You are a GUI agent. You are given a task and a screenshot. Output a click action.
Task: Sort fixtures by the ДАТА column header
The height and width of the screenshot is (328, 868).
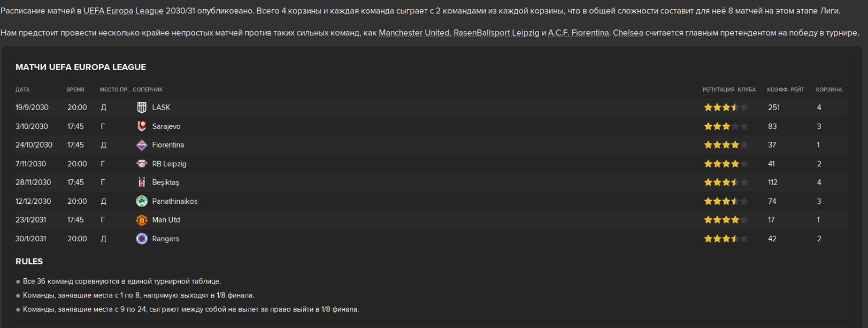click(x=22, y=89)
